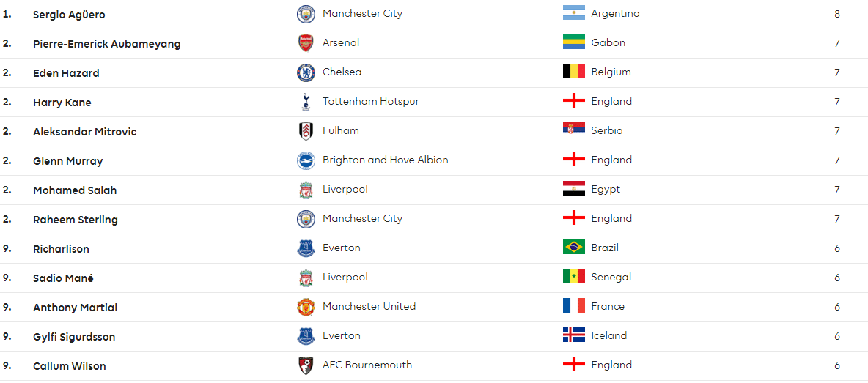Image resolution: width=868 pixels, height=383 pixels.
Task: Click the Liverpool club name in Sadio Mané row
Action: pos(345,278)
